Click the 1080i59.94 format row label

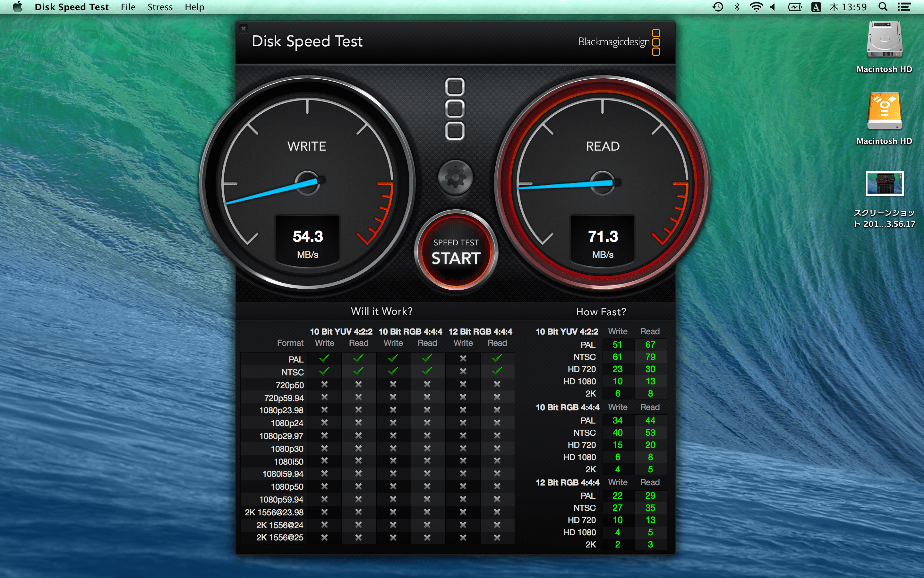(x=283, y=474)
